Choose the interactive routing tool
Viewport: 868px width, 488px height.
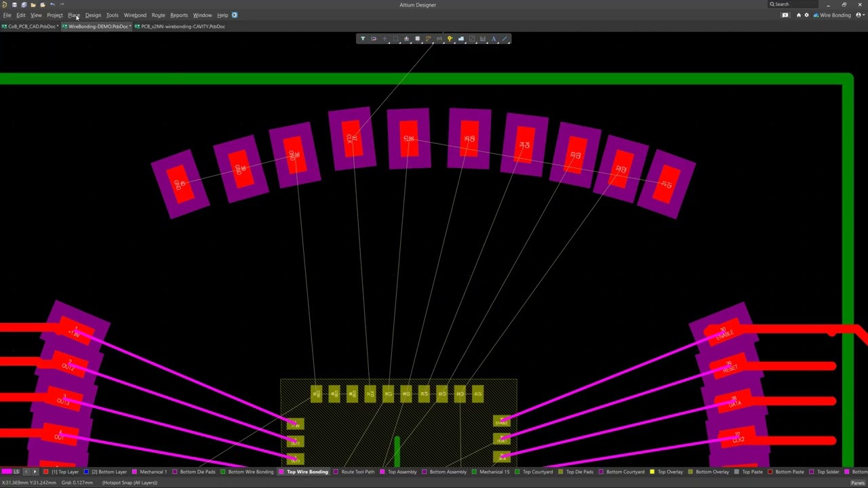tap(428, 39)
